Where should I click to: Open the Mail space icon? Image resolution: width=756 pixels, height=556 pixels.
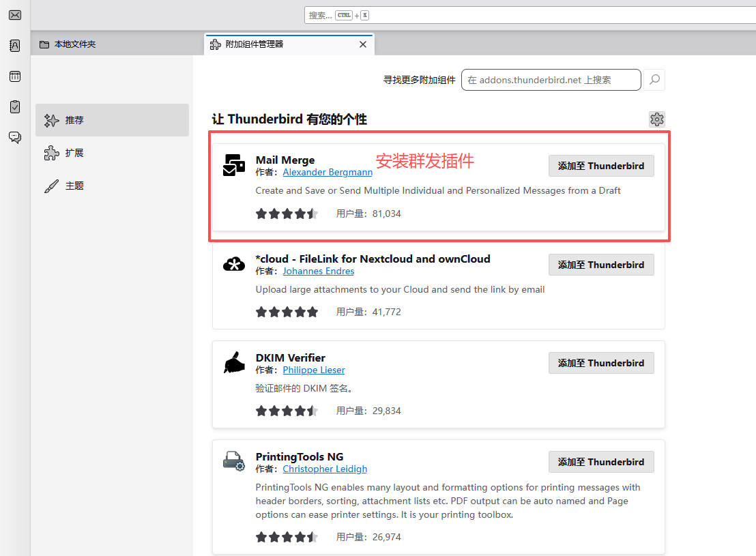tap(15, 15)
